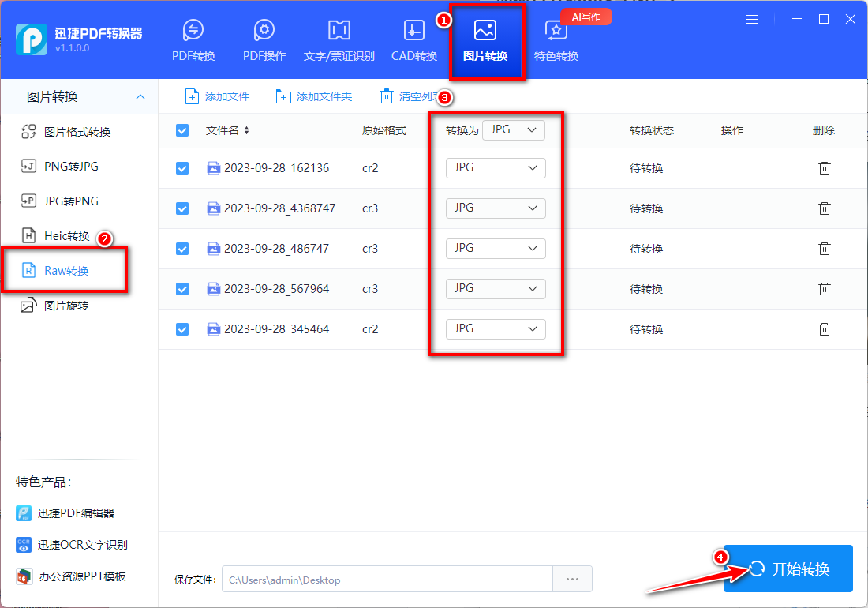
Task: Click the 转换状态 column header
Action: coord(652,130)
